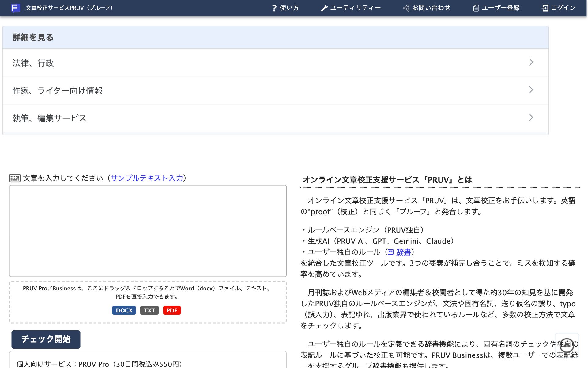Click the PRUV Pro pricing text
This screenshot has width=588, height=368.
coord(99,364)
